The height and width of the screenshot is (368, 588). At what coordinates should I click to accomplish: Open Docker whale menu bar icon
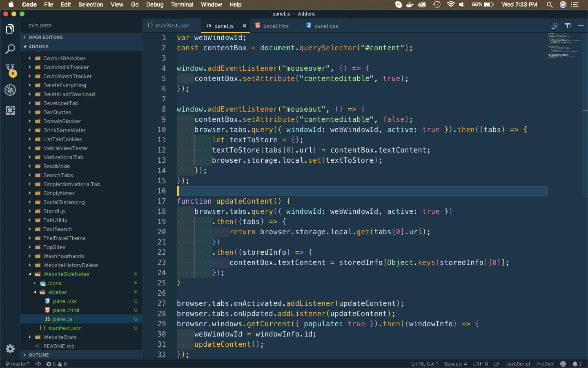410,4
